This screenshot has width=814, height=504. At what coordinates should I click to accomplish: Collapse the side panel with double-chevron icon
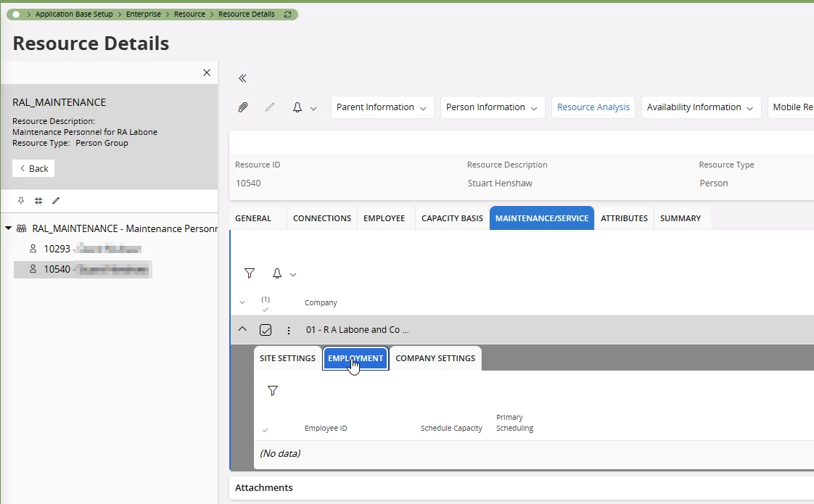(243, 78)
